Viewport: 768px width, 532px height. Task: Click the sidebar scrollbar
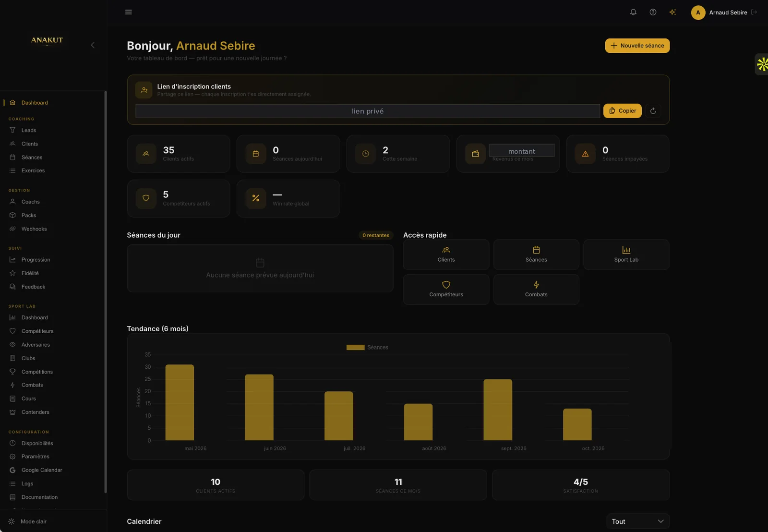pos(105,291)
